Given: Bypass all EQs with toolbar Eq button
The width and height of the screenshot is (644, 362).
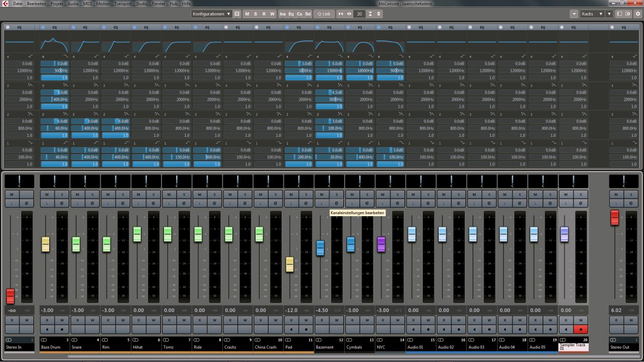Looking at the screenshot, I should point(291,14).
